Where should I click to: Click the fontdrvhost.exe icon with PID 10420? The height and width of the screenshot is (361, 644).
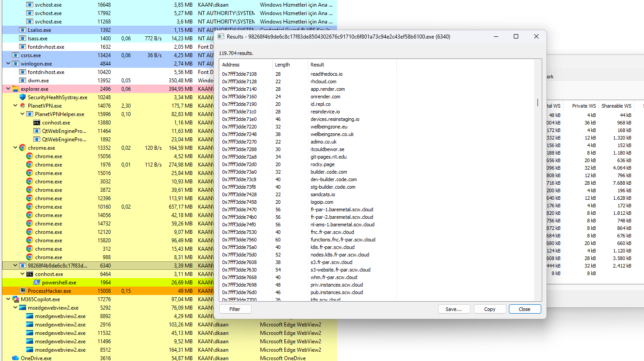point(23,72)
